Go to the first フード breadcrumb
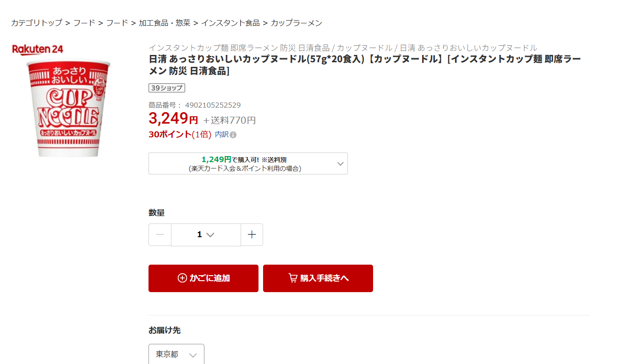Screen dimensions: 627x364 (x=84, y=23)
